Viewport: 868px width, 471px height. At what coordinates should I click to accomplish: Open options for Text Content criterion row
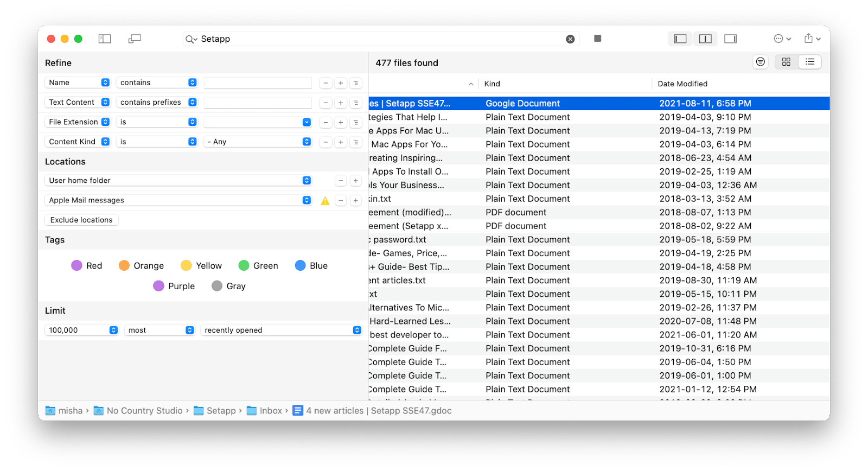[x=356, y=103]
